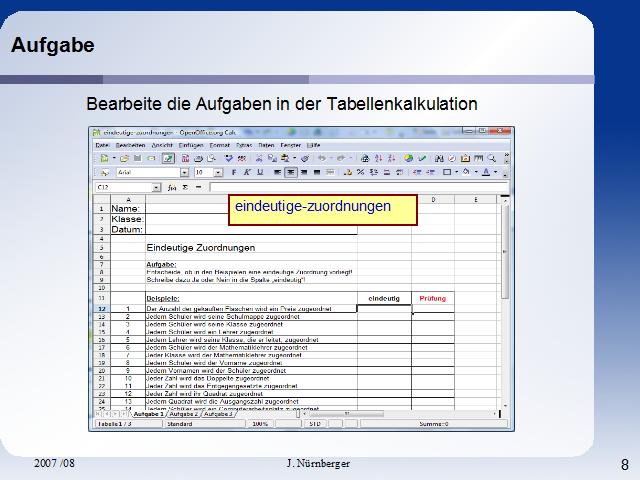Click the Print icon in the toolbar
This screenshot has width=640, height=480.
[199, 158]
